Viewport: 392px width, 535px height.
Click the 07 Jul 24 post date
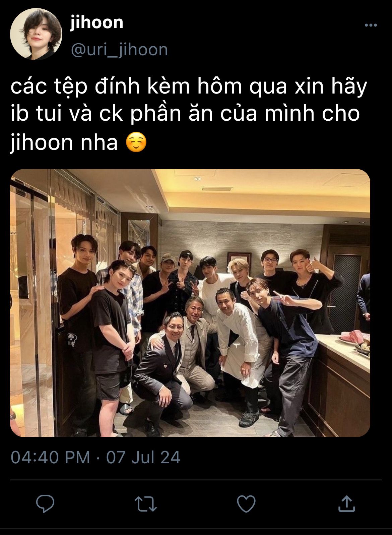point(143,457)
